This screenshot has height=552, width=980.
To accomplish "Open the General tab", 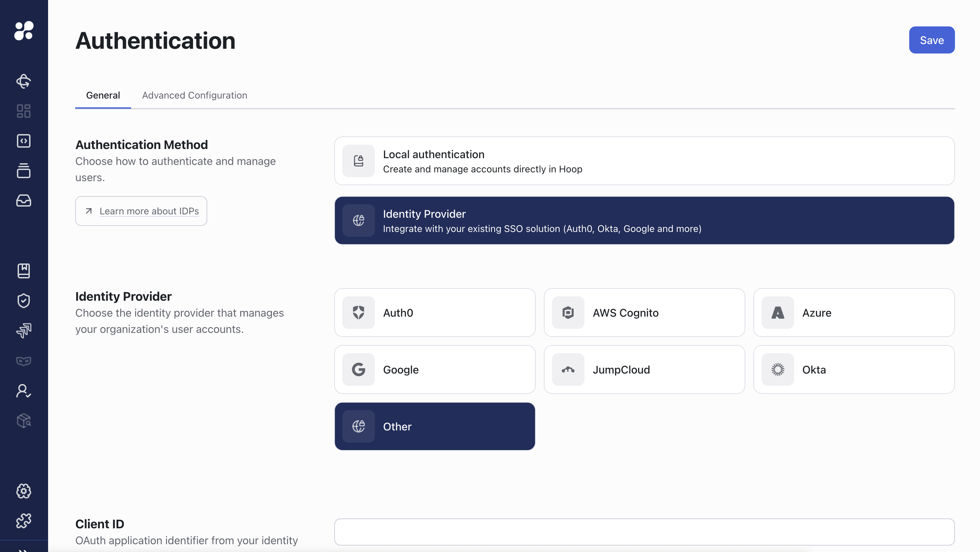I will click(103, 95).
